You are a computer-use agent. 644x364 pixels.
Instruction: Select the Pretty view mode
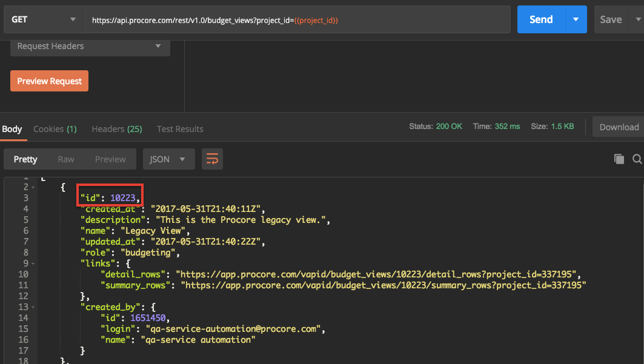point(25,159)
